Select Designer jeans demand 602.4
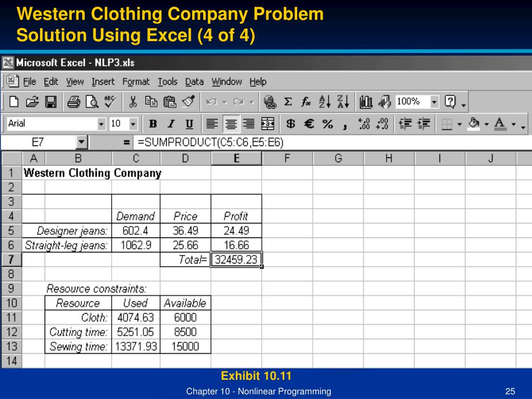This screenshot has height=399, width=532. (136, 231)
